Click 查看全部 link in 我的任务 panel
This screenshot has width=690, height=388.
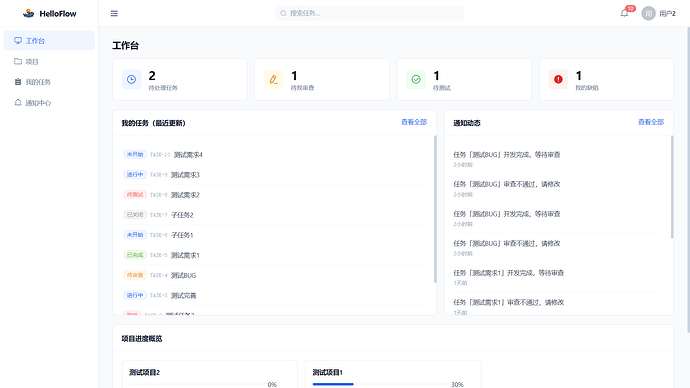(x=414, y=122)
